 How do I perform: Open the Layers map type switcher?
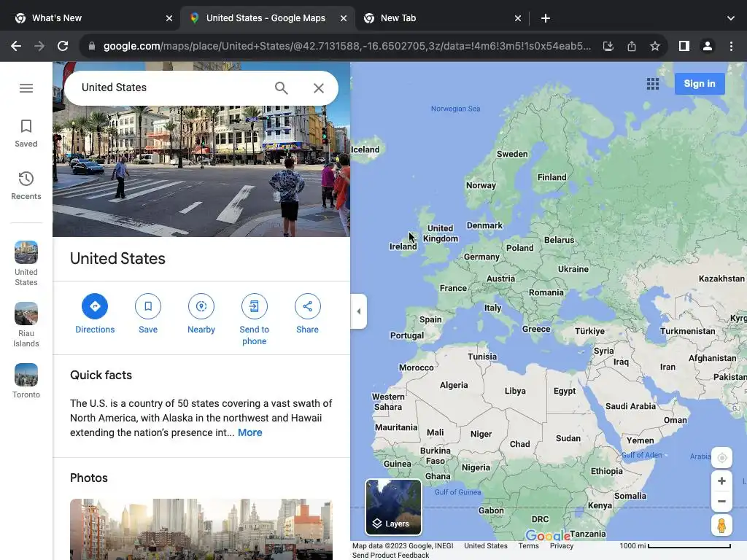(x=393, y=507)
